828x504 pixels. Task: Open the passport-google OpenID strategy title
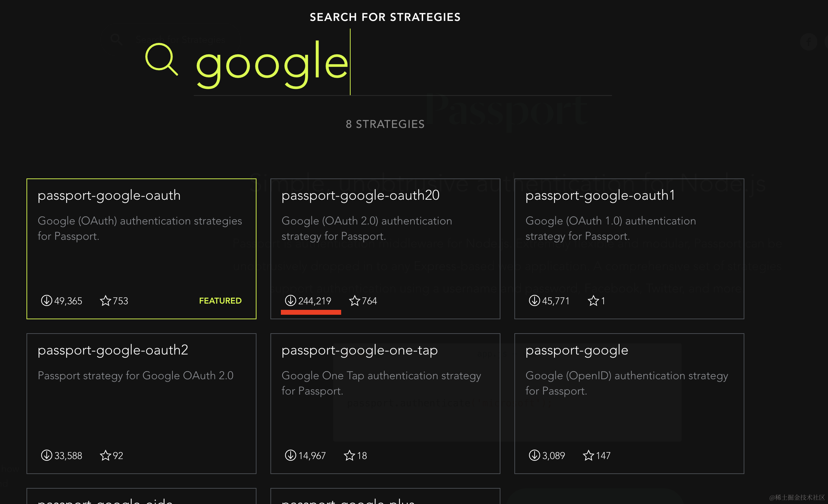[x=577, y=350]
